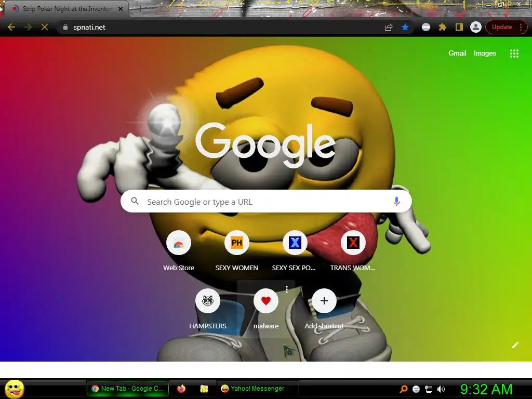Click the Search Google or type a URL box
The image size is (532, 399).
pos(266,202)
